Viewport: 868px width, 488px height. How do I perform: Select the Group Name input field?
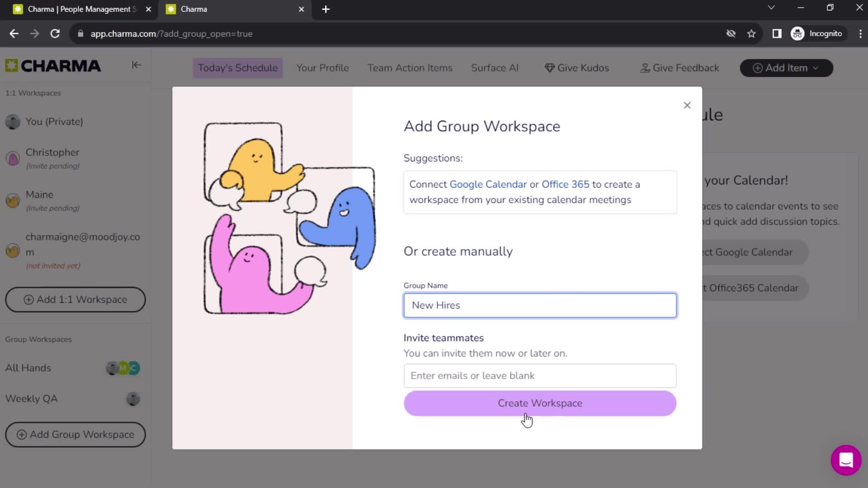(x=539, y=305)
